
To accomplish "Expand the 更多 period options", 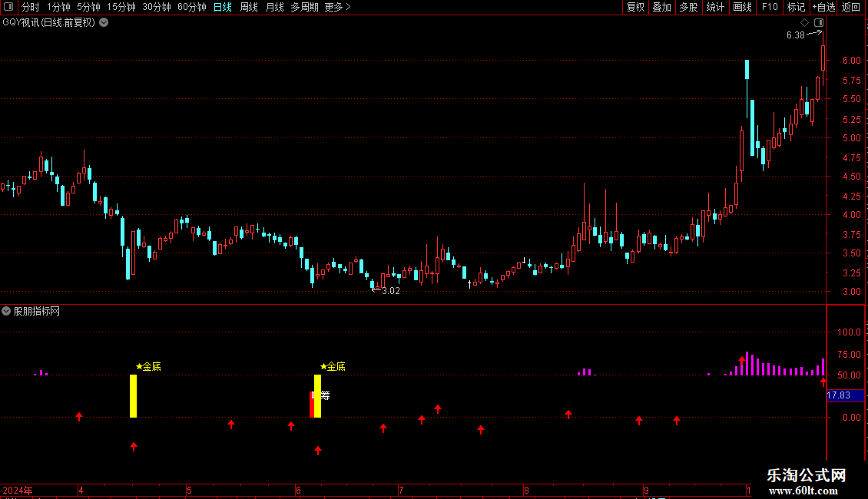I will (x=337, y=7).
